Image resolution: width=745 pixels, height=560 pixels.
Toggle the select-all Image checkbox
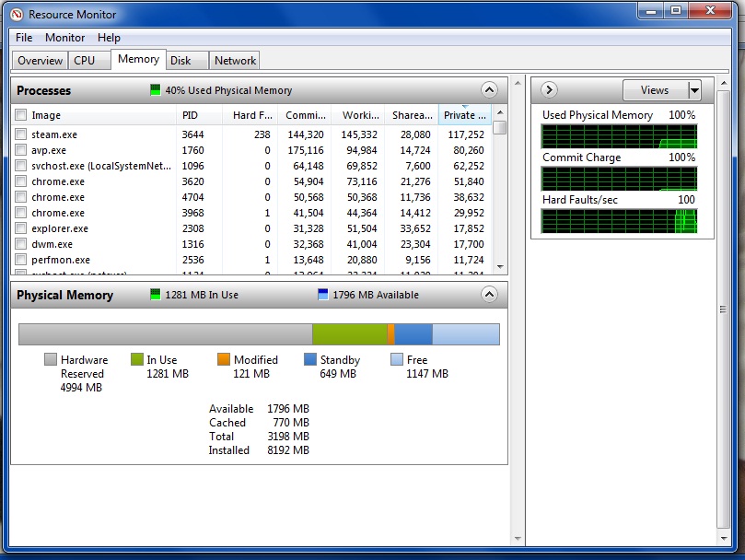20,115
